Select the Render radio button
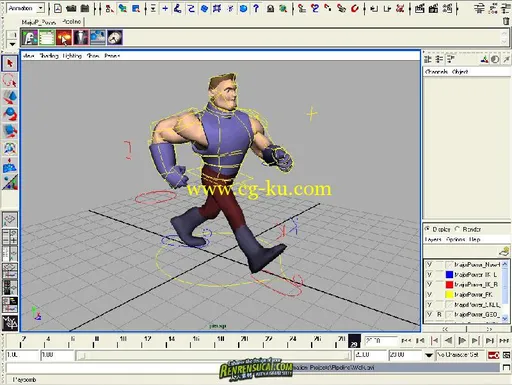The width and height of the screenshot is (512, 385). (x=457, y=229)
